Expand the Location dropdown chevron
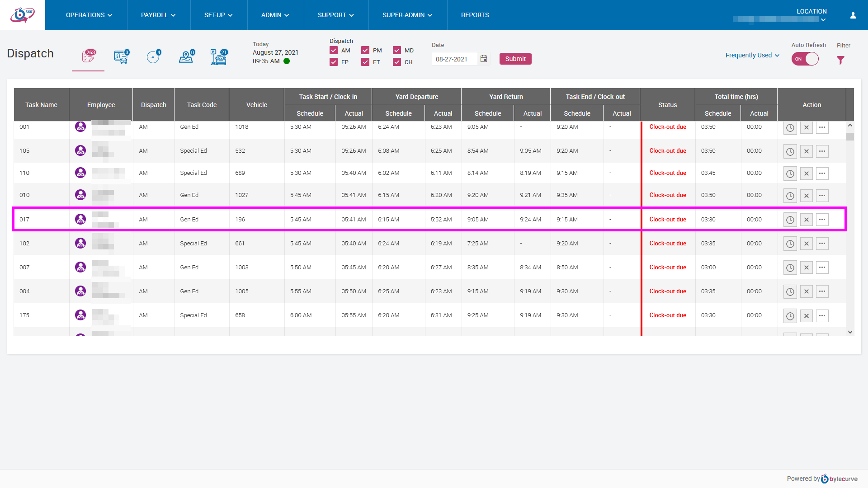Screen dimensions: 868x488 click(823, 20)
